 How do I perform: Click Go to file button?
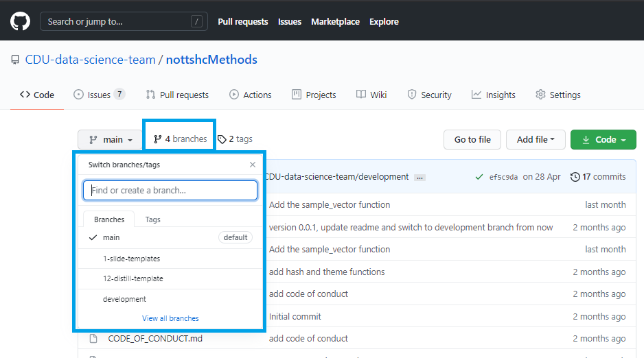point(472,139)
